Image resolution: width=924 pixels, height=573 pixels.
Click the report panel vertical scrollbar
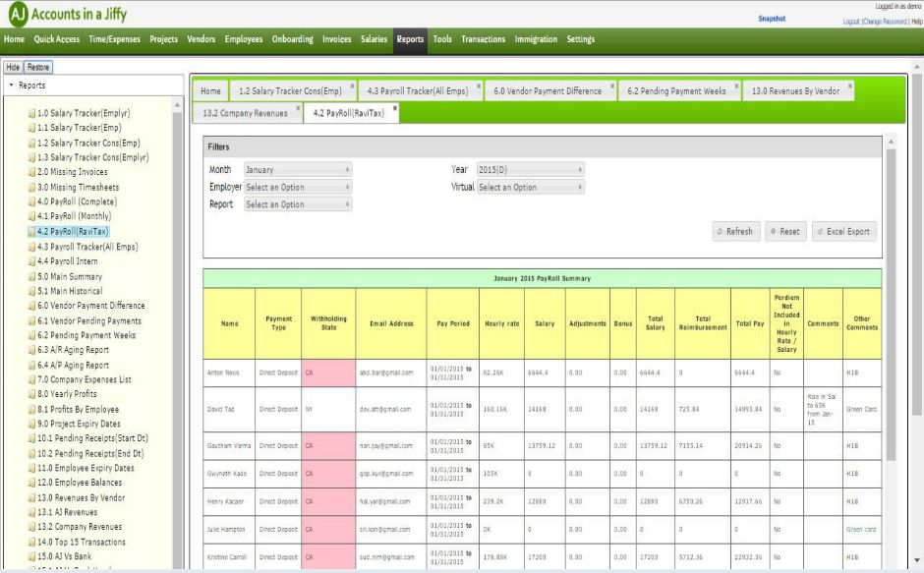[891, 304]
